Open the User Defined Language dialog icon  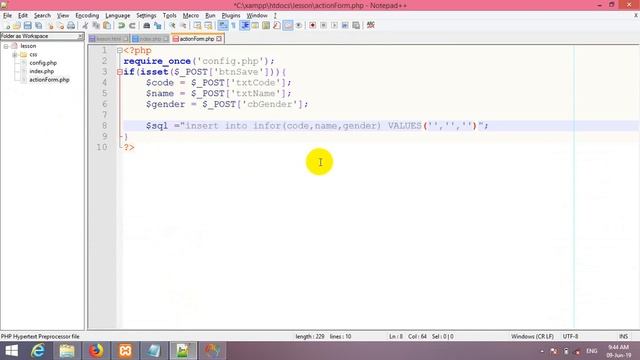pyautogui.click(x=255, y=25)
